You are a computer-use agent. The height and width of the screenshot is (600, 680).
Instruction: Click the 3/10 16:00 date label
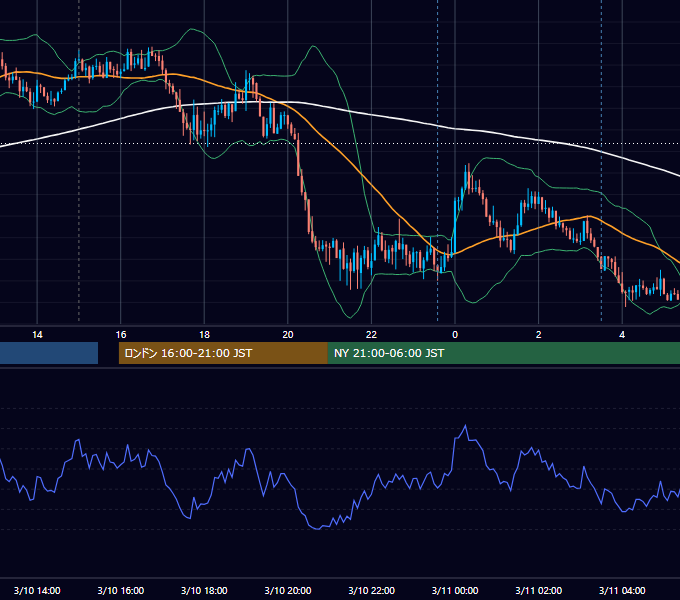coord(121,590)
